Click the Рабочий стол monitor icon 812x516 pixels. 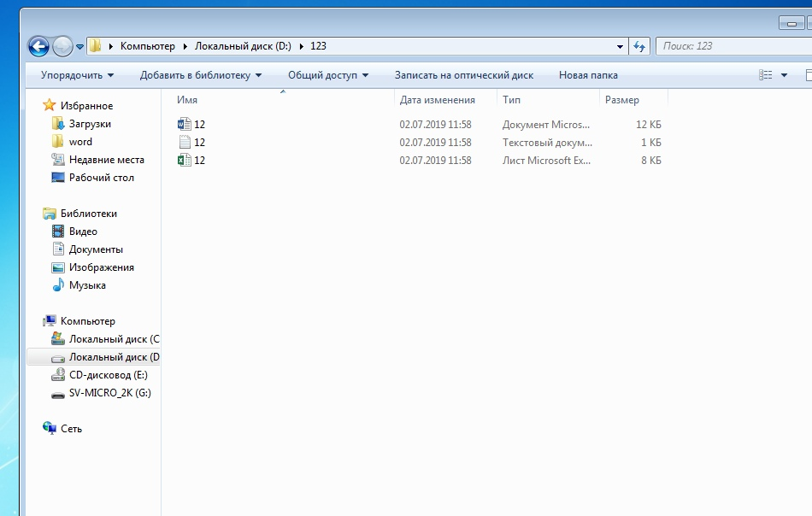58,178
